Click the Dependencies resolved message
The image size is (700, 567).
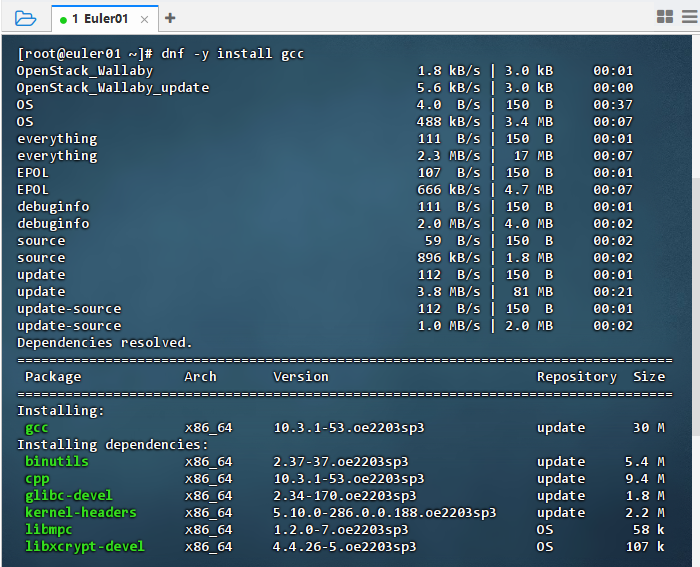pos(104,342)
